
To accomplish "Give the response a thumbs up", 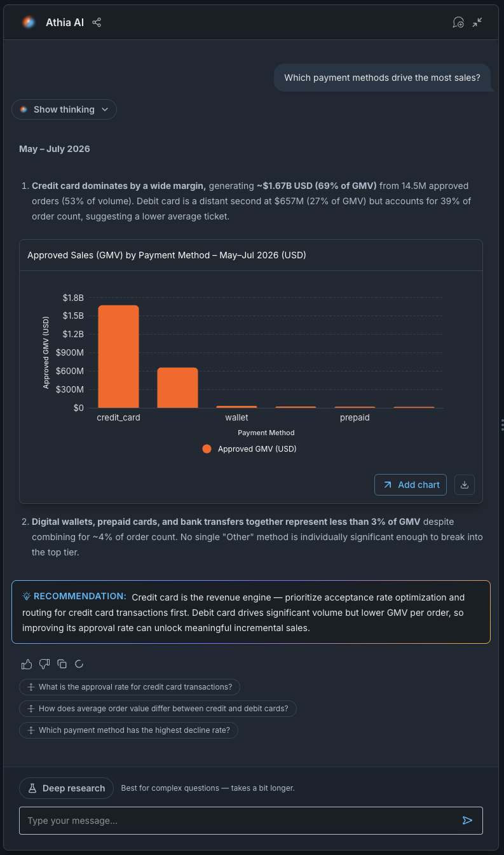I will 27,664.
